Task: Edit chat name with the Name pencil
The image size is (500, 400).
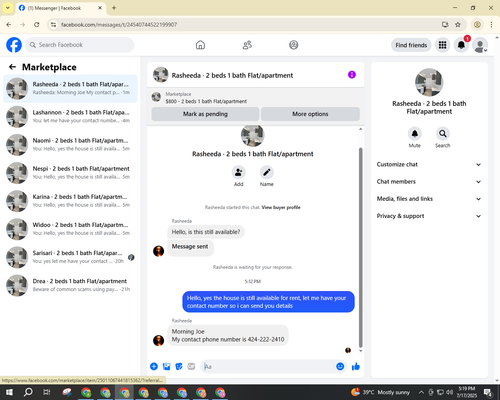Action: (267, 172)
